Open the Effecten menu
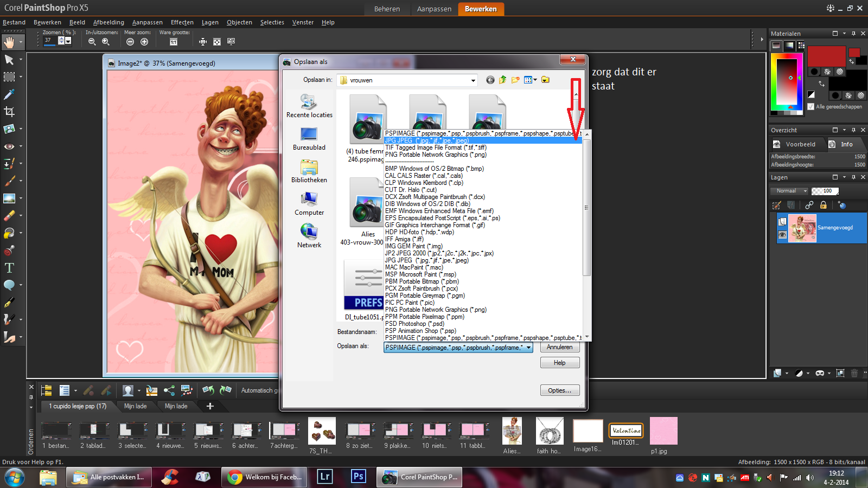The width and height of the screenshot is (868, 488). (x=182, y=22)
